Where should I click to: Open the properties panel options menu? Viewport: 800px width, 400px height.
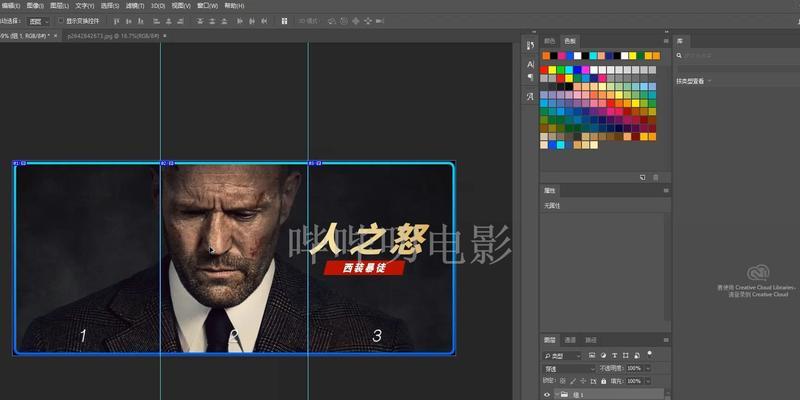click(666, 190)
